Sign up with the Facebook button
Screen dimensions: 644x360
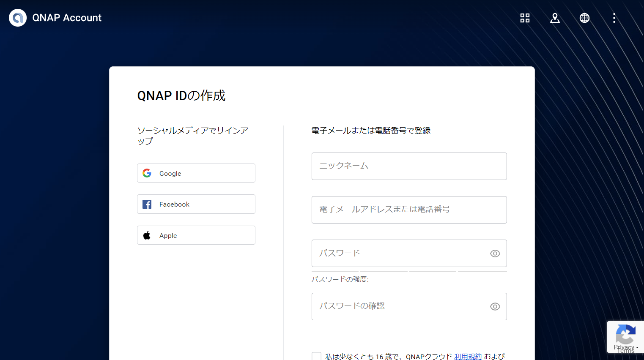pyautogui.click(x=196, y=204)
